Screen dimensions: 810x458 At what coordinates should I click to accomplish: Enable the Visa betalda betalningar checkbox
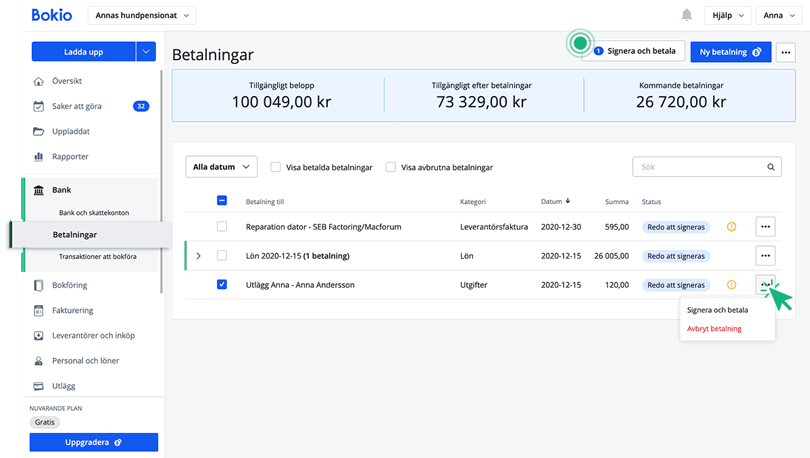tap(276, 167)
